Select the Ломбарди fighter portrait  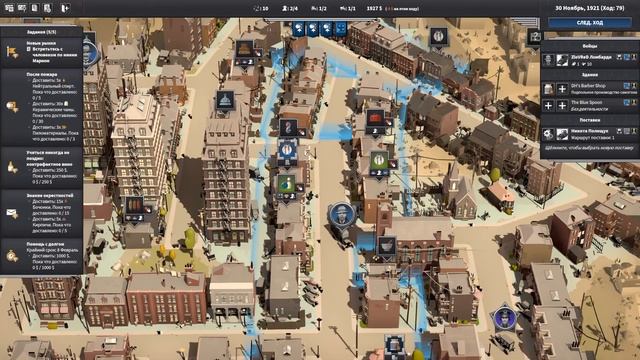[548, 60]
